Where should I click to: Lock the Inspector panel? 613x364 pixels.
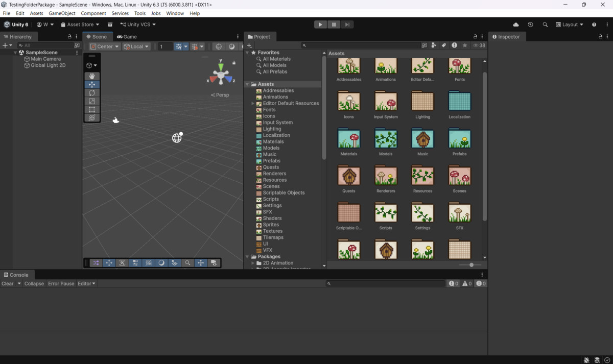pos(600,37)
